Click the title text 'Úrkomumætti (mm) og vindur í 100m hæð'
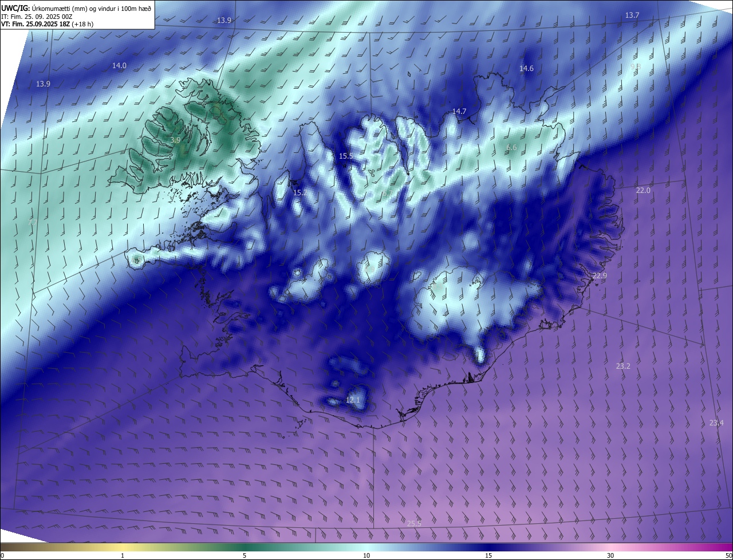The height and width of the screenshot is (560, 733). point(92,8)
